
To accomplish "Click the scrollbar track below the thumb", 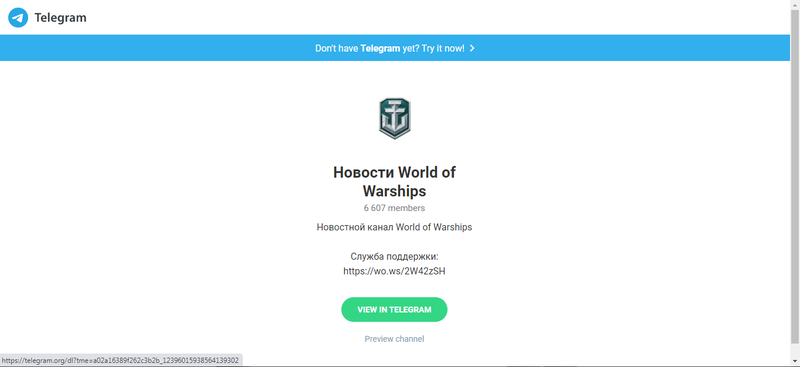I will coord(795,351).
